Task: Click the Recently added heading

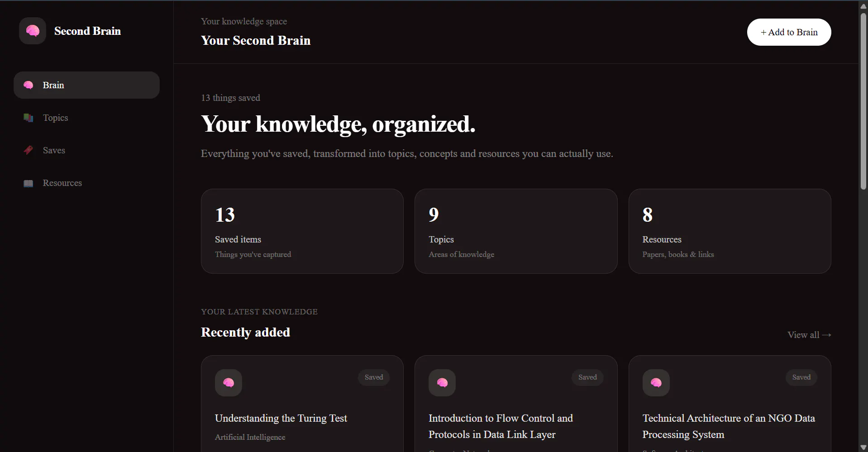Action: (246, 332)
